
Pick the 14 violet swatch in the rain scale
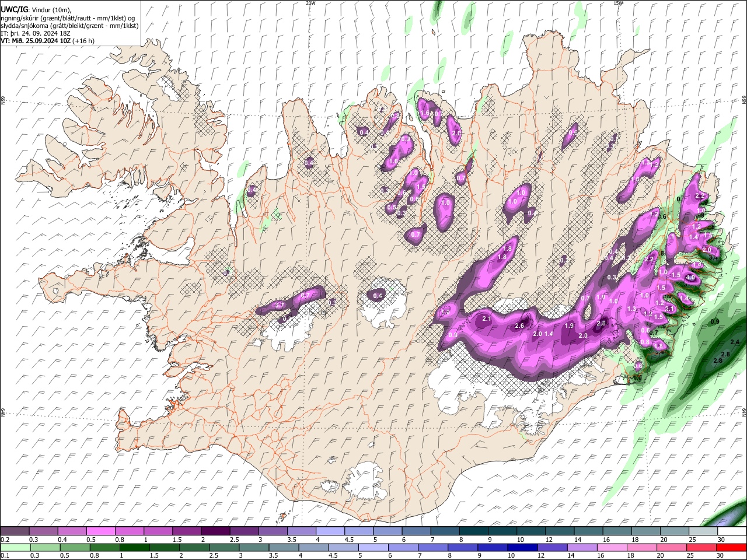coord(581,547)
